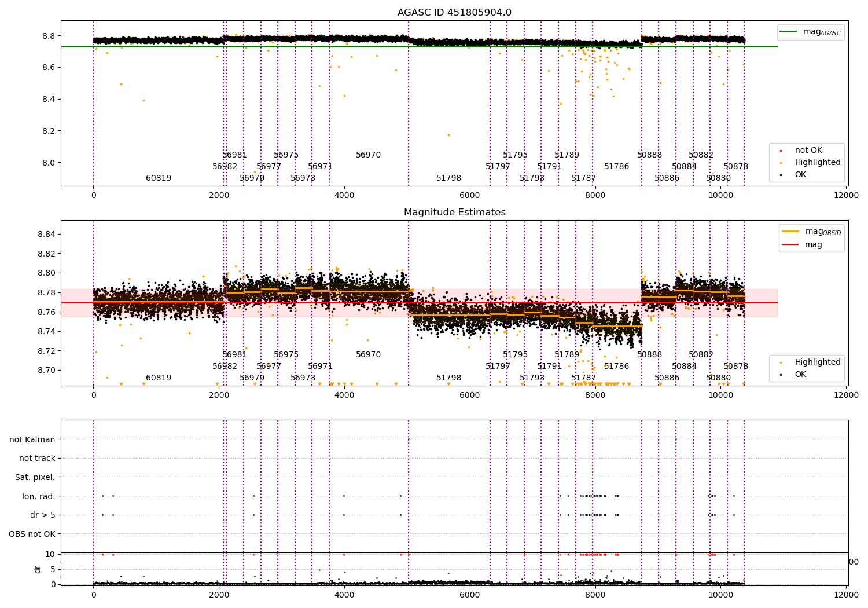Click the 'Sat. pixel.' axis label
This screenshot has width=868, height=608.
pos(35,477)
